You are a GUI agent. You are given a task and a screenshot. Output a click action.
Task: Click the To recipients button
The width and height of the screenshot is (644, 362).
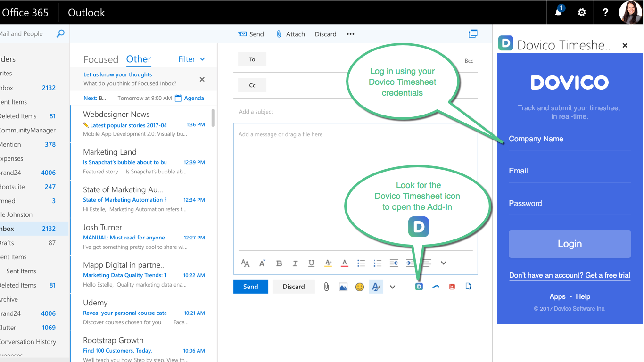click(252, 59)
